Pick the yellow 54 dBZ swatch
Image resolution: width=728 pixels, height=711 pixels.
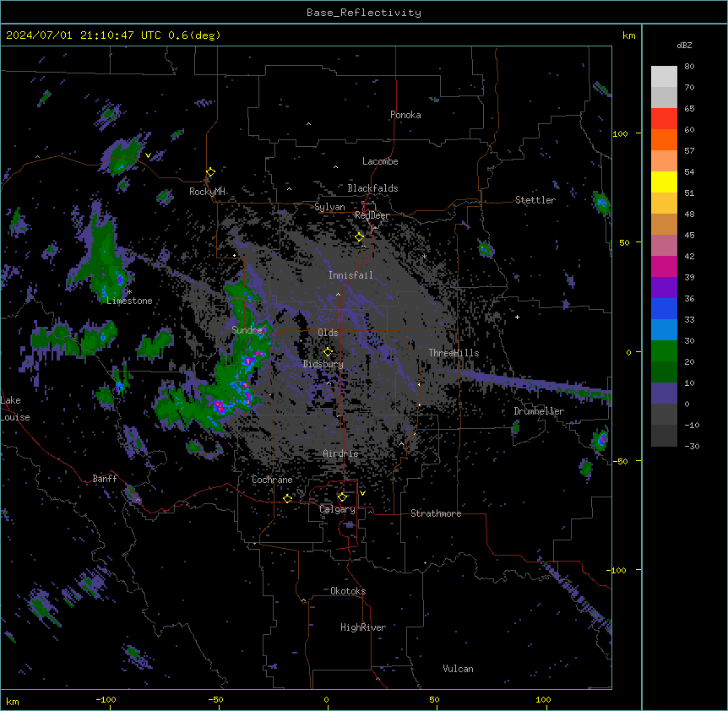pos(664,182)
